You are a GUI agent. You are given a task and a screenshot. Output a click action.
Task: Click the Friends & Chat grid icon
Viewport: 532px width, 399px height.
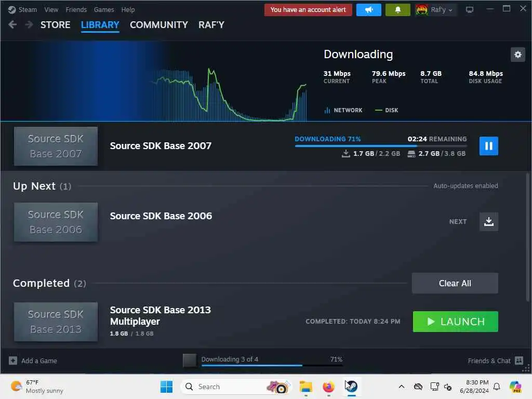[519, 361]
